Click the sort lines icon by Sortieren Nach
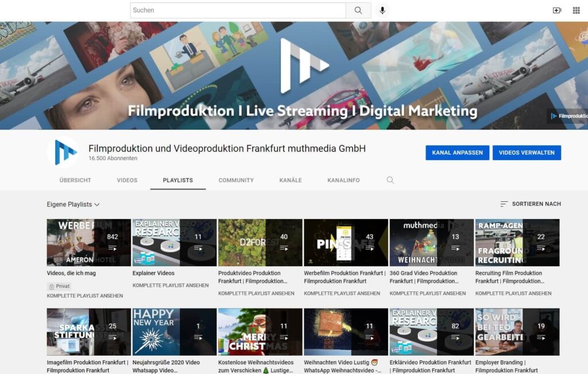Screen dimensions: 588x374 [x=504, y=204]
